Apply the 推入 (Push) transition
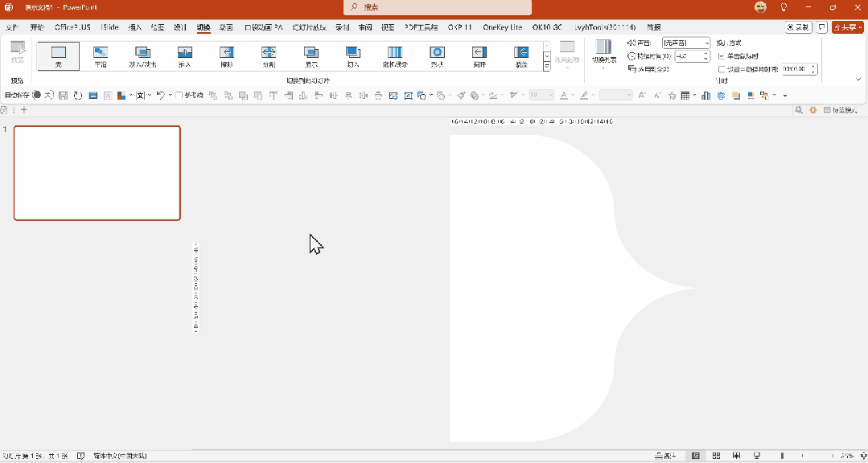The image size is (868, 463). click(x=185, y=56)
